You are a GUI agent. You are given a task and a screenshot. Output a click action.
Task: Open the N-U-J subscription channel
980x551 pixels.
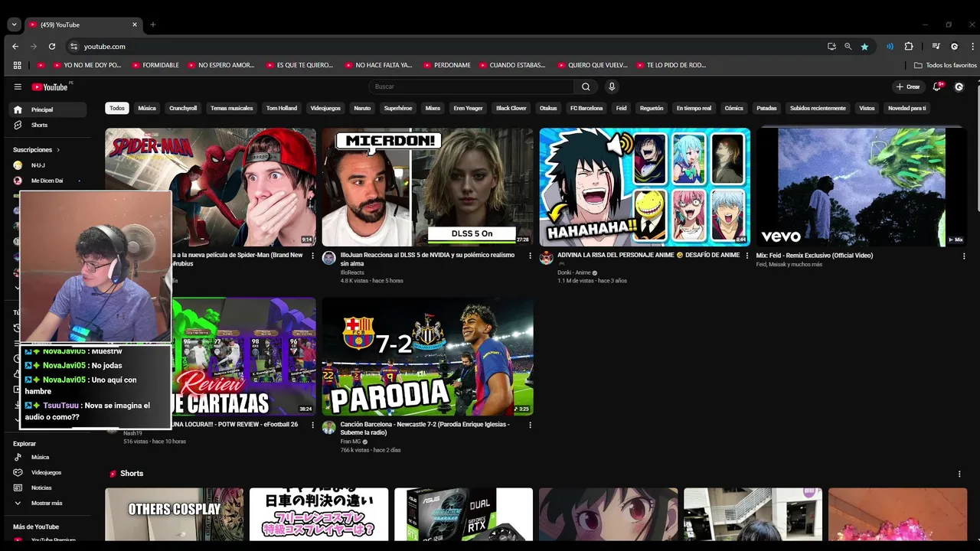tap(37, 165)
